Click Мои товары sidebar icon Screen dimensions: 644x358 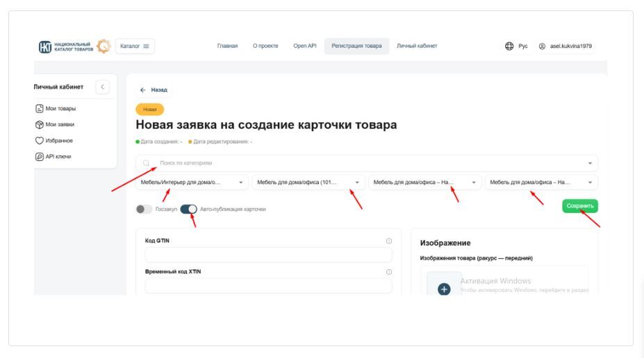click(x=40, y=108)
